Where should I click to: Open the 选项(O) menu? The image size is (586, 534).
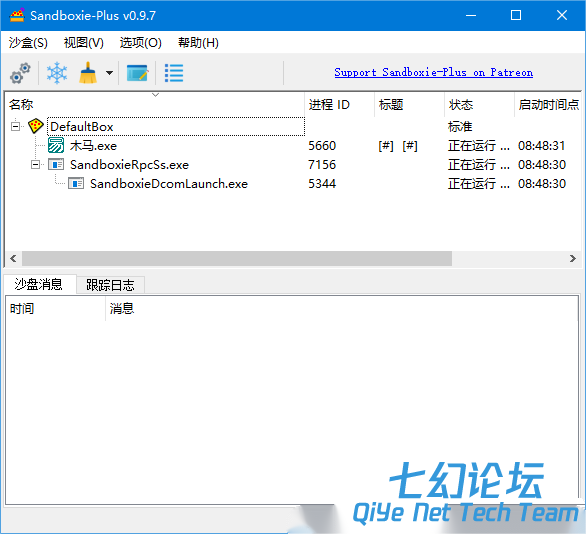point(141,43)
